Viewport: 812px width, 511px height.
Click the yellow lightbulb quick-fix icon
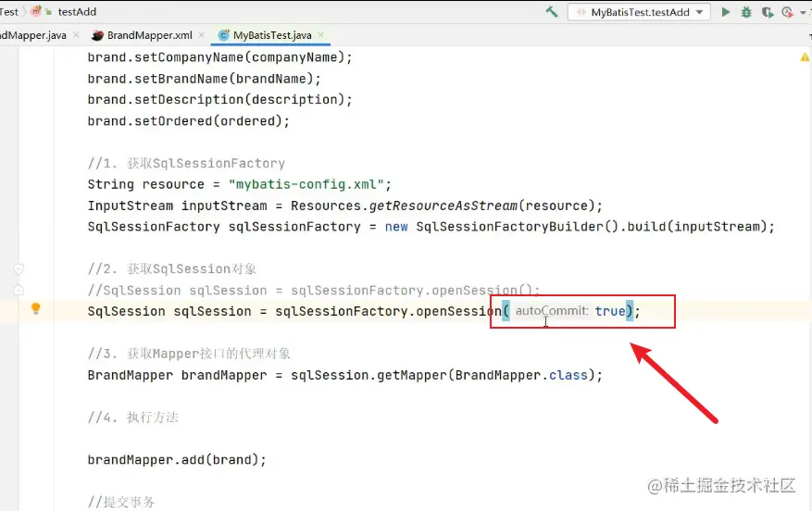(x=36, y=308)
